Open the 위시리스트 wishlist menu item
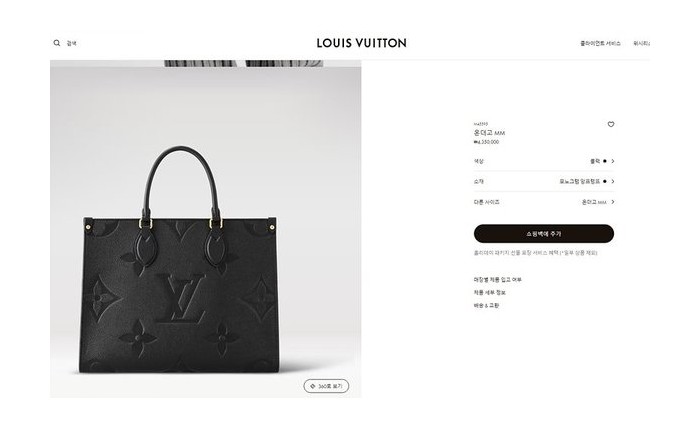The image size is (700, 428). coord(642,43)
